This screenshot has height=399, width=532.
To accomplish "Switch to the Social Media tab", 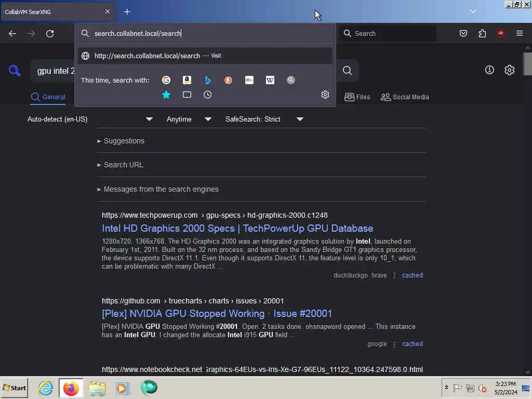I will [x=405, y=97].
